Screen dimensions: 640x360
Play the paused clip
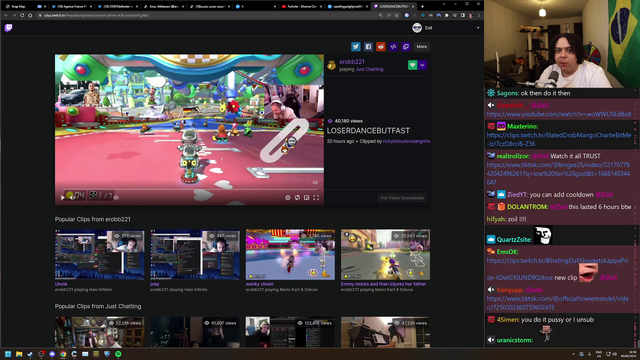pos(62,198)
